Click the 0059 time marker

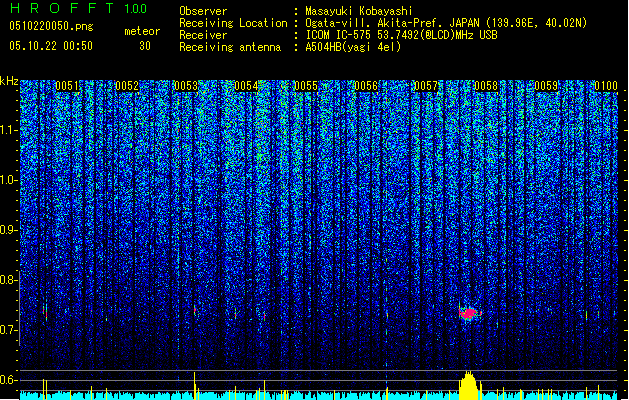[546, 86]
